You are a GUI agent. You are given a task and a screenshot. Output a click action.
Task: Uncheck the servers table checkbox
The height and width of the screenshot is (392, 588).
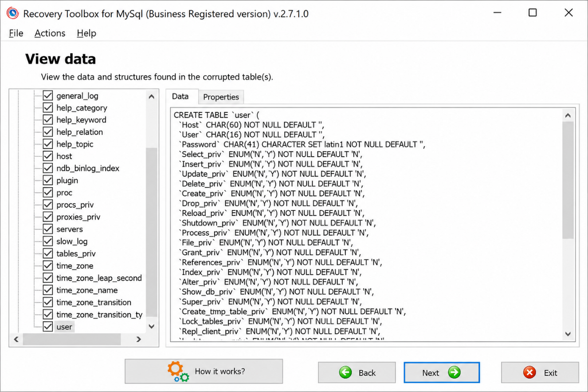pos(48,229)
